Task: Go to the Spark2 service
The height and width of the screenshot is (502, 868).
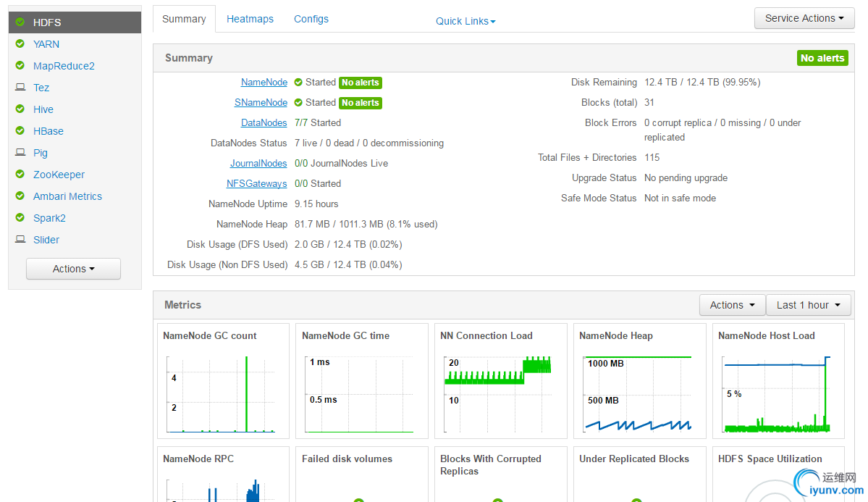Action: coord(49,218)
